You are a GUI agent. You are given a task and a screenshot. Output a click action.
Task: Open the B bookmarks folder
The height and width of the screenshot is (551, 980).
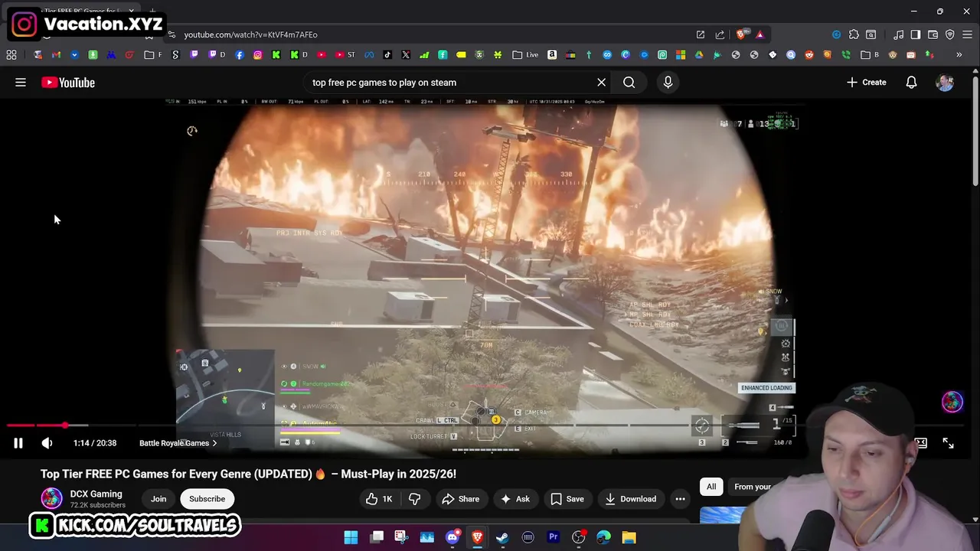click(871, 55)
